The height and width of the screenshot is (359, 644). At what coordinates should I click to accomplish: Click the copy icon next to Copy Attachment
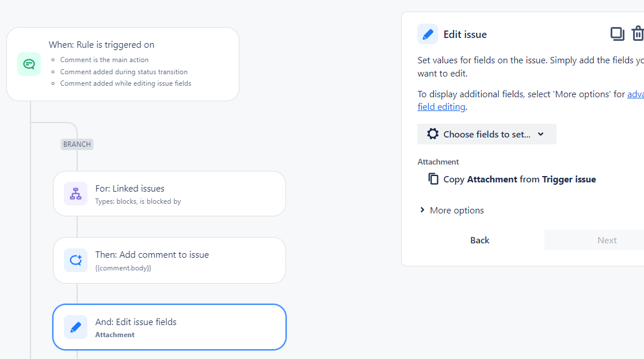click(x=433, y=179)
